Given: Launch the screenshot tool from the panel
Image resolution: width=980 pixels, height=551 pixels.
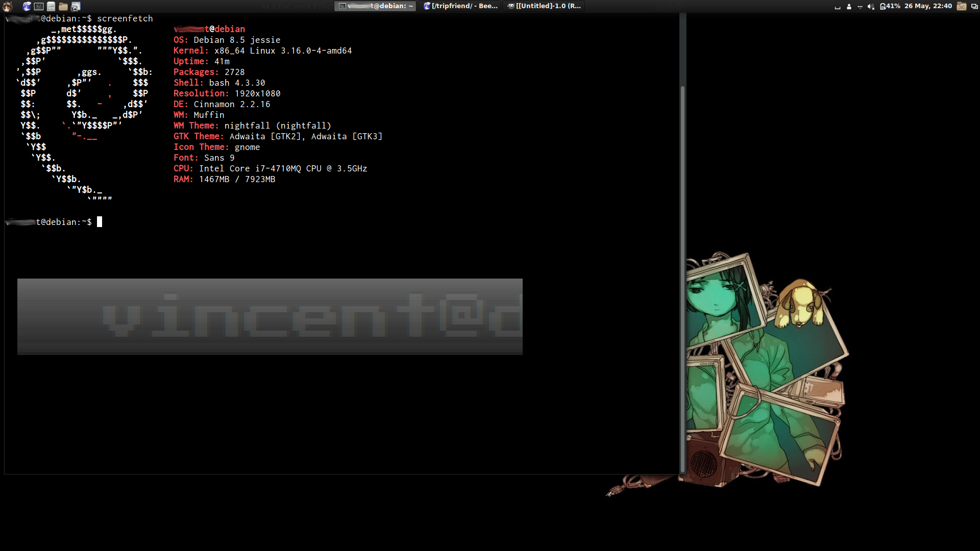Looking at the screenshot, I should tap(76, 6).
